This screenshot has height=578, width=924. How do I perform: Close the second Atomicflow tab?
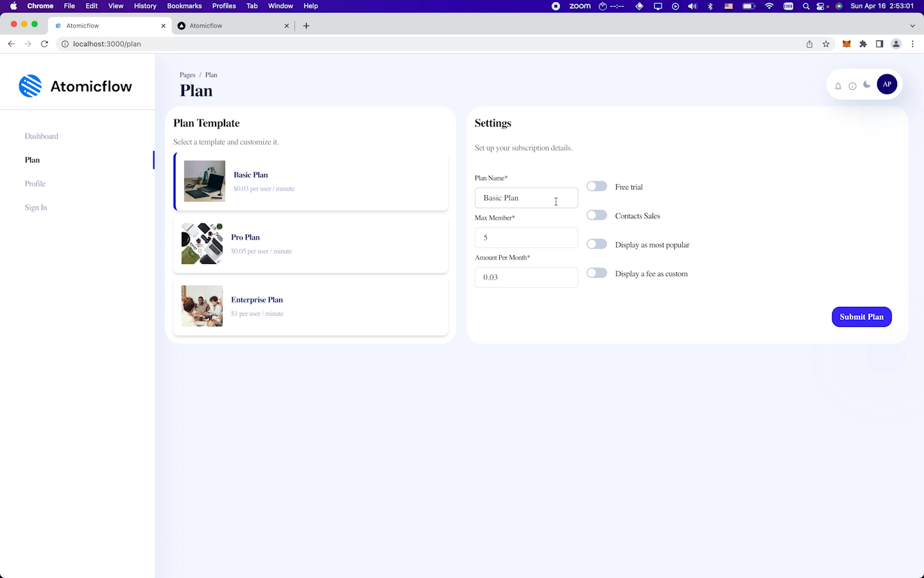286,26
